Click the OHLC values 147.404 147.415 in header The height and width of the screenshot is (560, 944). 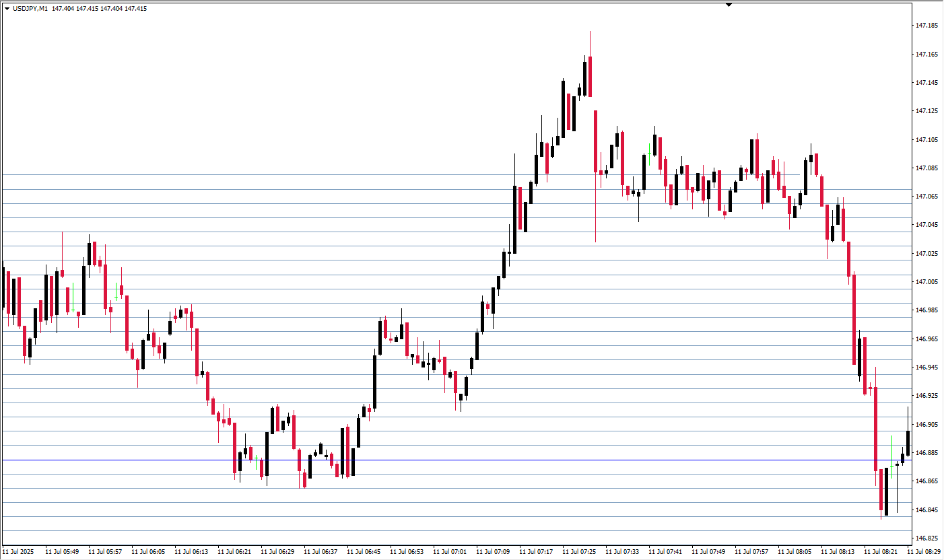(x=75, y=9)
